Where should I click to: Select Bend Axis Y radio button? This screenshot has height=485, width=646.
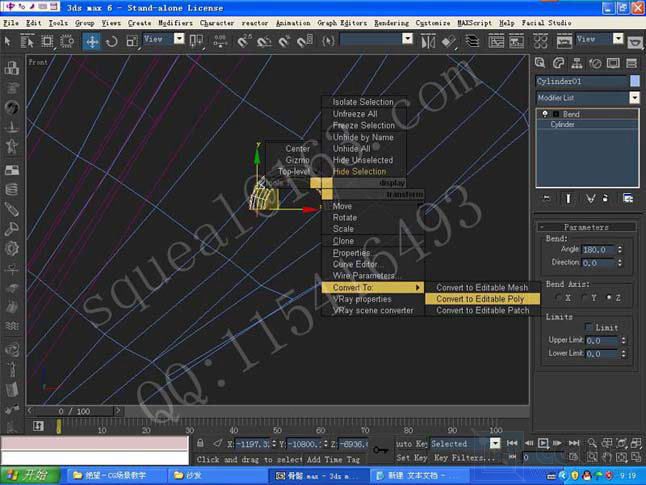click(x=583, y=298)
